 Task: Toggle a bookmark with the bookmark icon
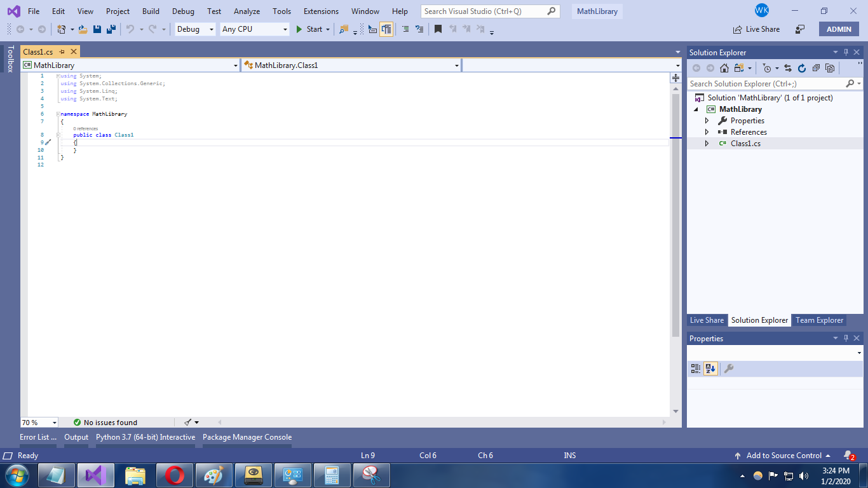tap(438, 29)
